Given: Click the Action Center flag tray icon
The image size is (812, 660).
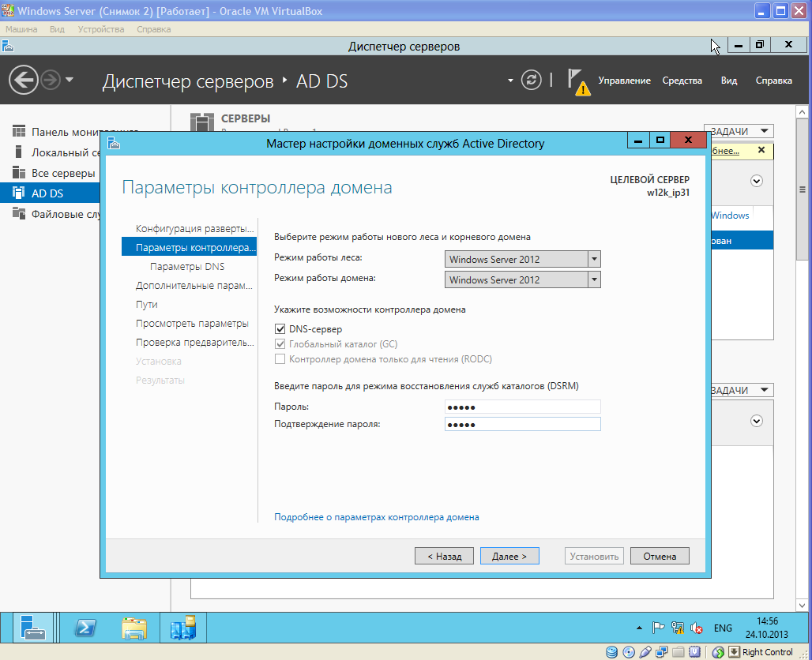Looking at the screenshot, I should (x=658, y=628).
